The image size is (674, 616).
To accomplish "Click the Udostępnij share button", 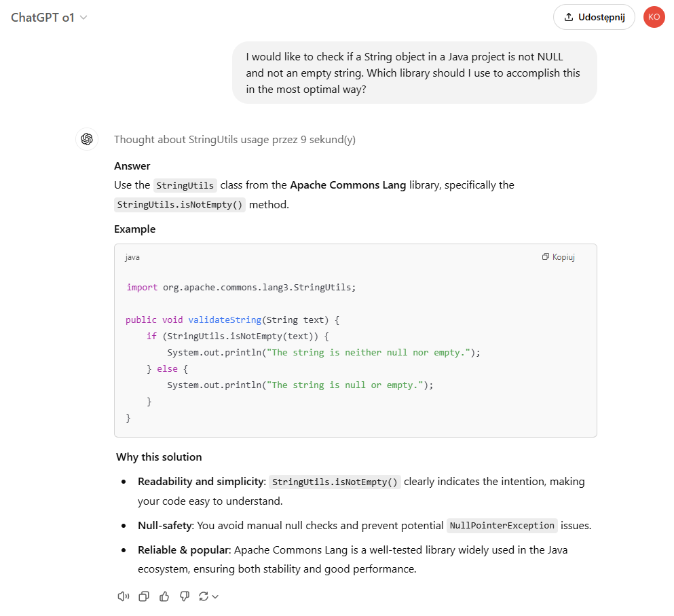I will click(x=594, y=17).
